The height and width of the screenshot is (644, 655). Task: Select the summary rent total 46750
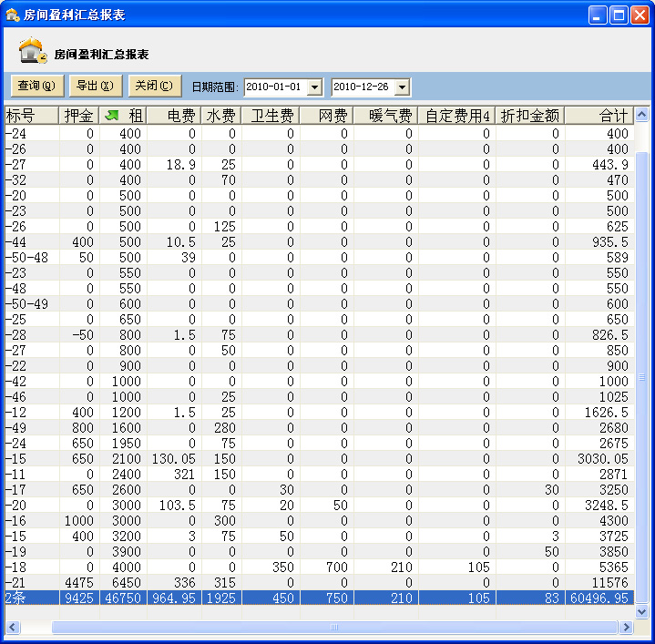coord(123,598)
